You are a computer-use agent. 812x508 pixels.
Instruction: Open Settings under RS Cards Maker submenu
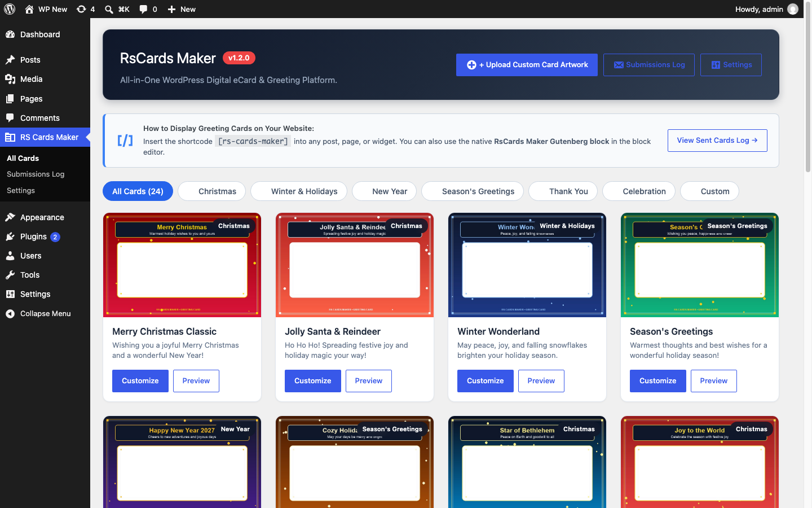(x=21, y=191)
